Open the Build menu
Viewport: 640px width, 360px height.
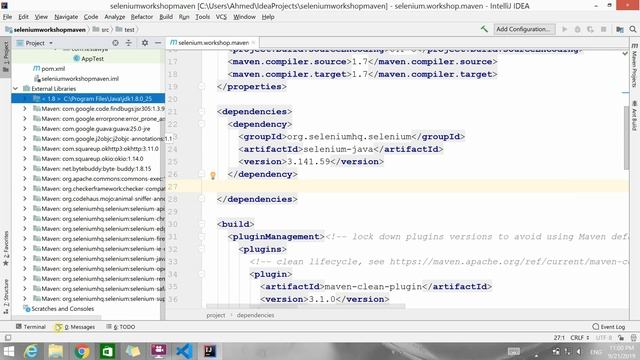point(166,17)
